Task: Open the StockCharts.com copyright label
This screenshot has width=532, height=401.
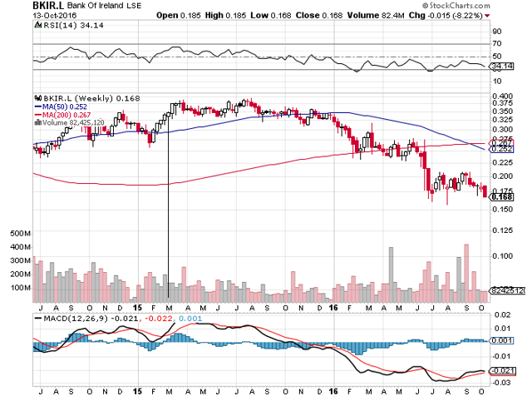Action: click(456, 6)
